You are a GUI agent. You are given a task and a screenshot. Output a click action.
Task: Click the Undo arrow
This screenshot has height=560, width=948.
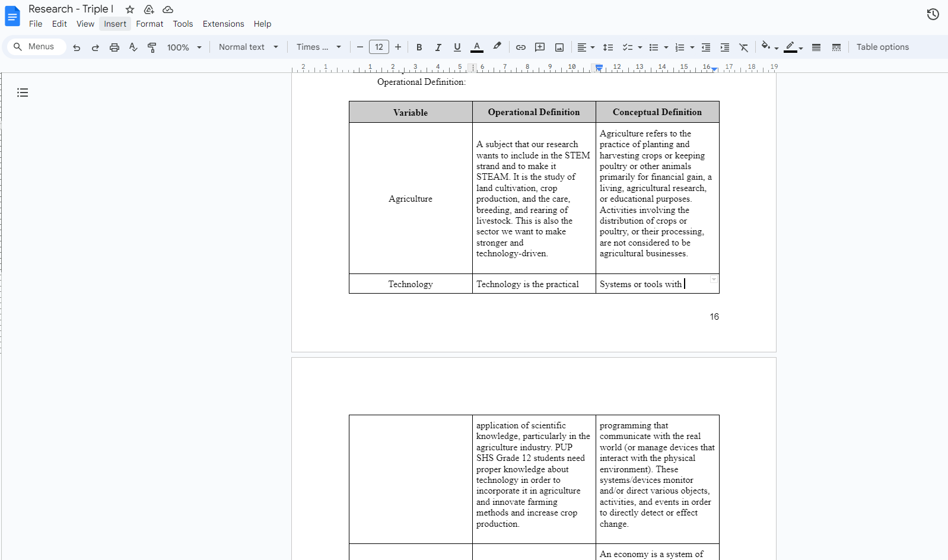77,47
